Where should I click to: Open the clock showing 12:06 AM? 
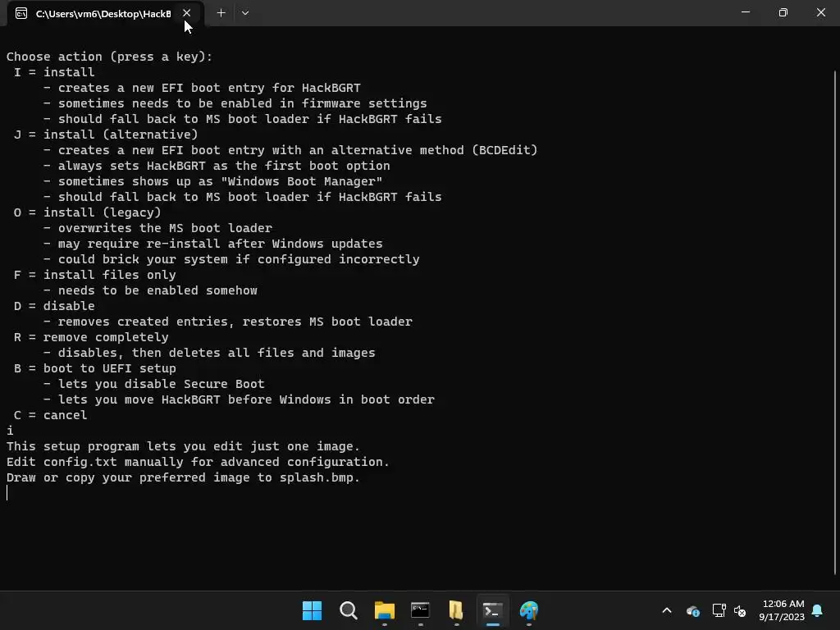point(782,610)
